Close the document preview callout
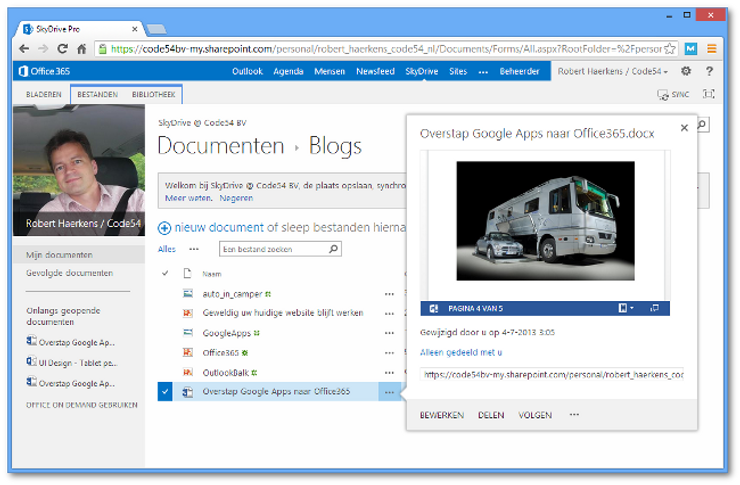The height and width of the screenshot is (485, 740). click(684, 127)
